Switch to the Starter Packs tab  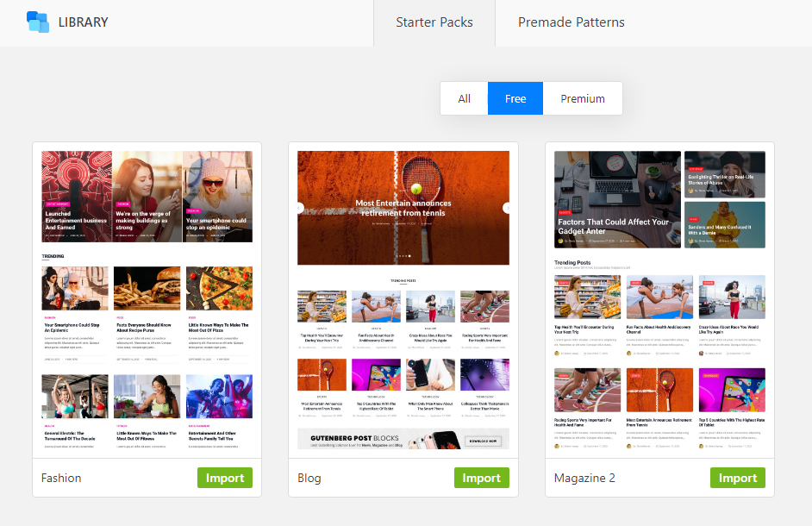pos(434,22)
